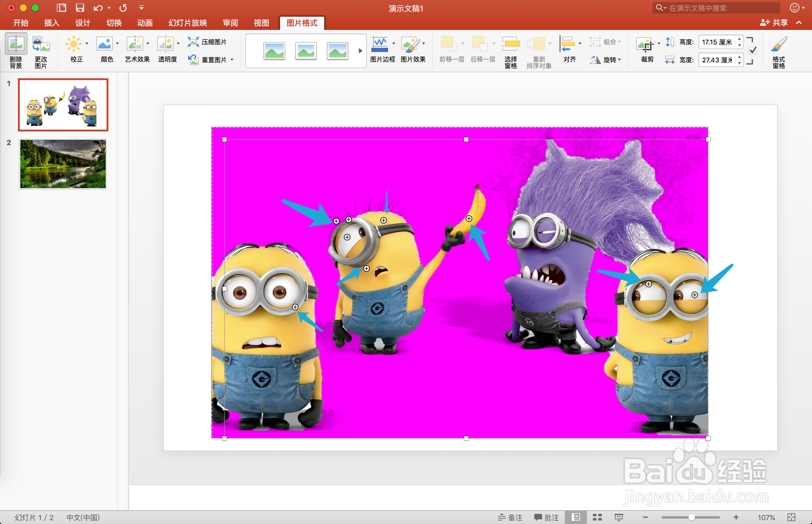The image size is (812, 524).
Task: Switch to slide sorter grid view
Action: click(x=597, y=517)
